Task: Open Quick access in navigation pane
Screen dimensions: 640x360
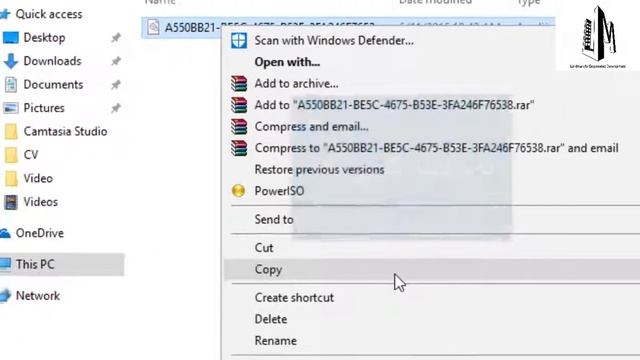Action: pos(49,14)
